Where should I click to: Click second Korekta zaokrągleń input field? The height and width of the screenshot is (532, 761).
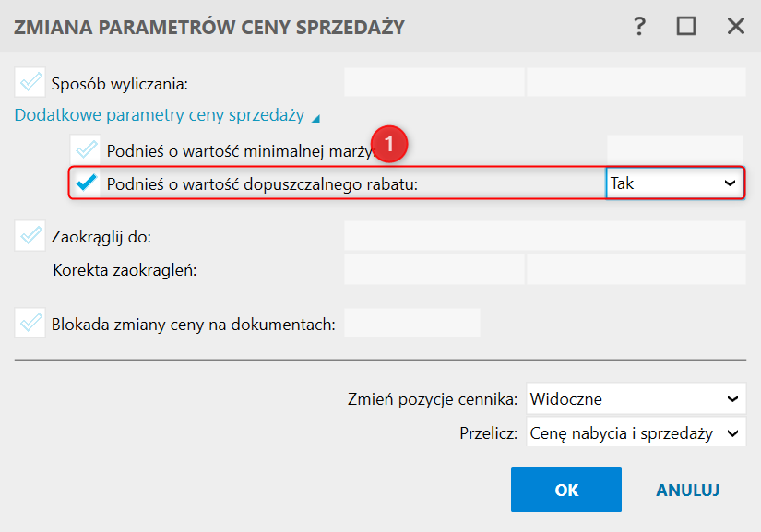pyautogui.click(x=636, y=269)
